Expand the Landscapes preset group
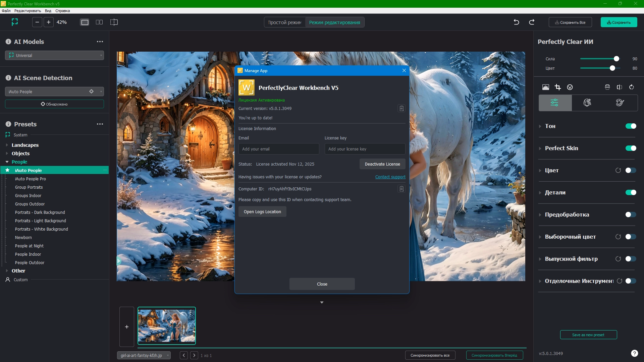 tap(7, 145)
